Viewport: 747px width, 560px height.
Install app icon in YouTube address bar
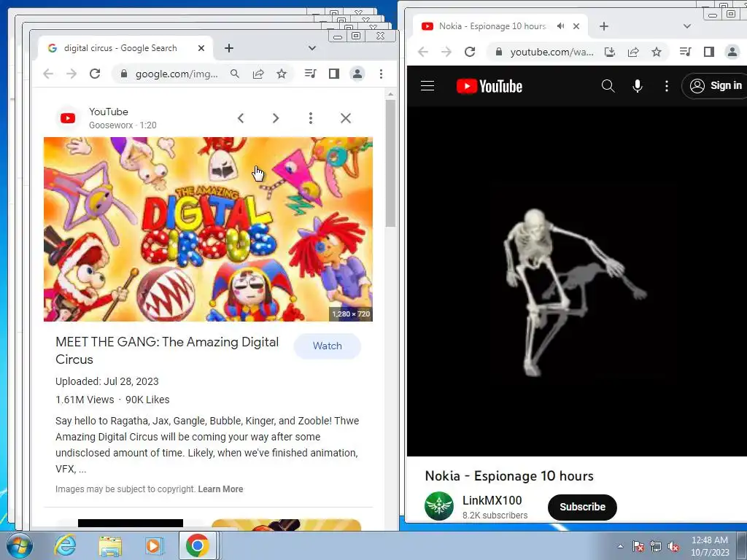pos(610,52)
